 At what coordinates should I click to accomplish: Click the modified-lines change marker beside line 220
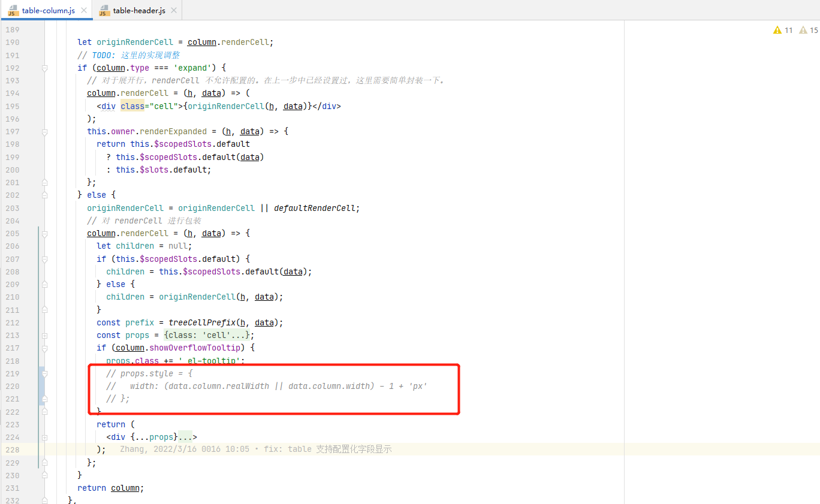click(x=41, y=386)
